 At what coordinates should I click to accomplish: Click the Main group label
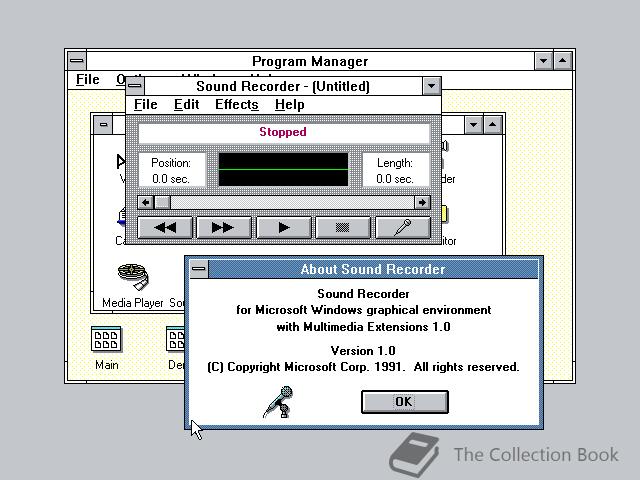coord(107,364)
